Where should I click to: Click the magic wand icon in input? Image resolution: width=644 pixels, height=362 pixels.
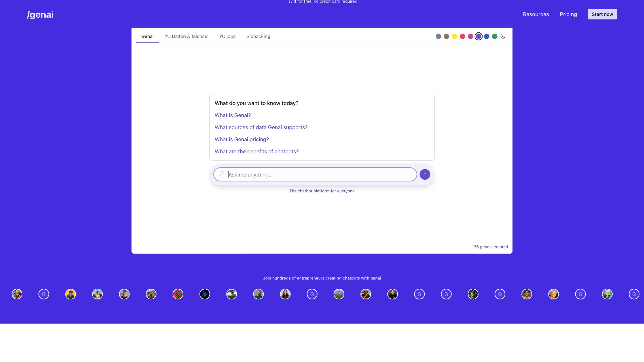[x=222, y=174]
